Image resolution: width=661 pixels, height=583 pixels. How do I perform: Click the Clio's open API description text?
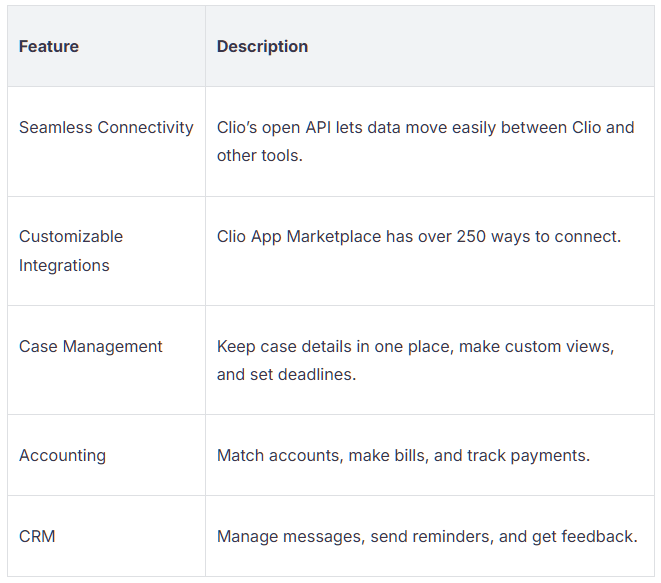pos(425,141)
